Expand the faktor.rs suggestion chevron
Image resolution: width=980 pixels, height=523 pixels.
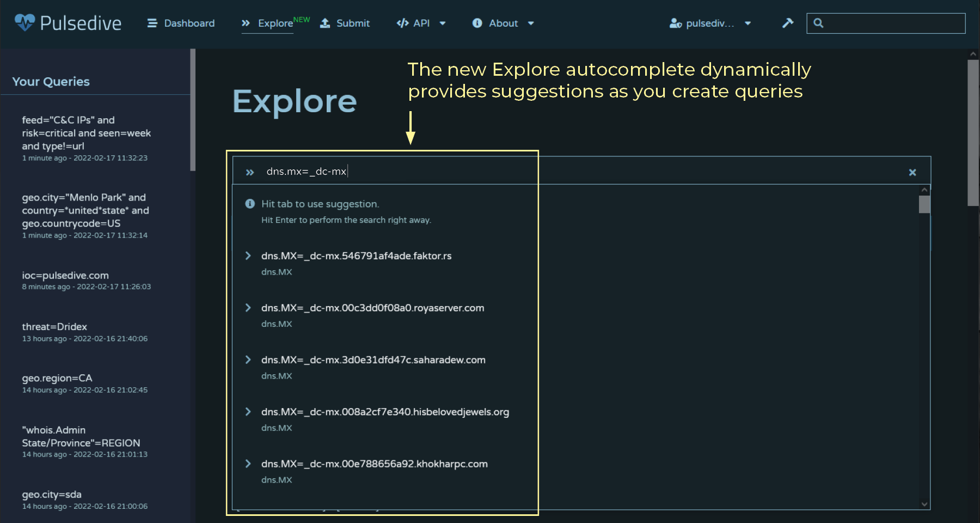pyautogui.click(x=248, y=256)
